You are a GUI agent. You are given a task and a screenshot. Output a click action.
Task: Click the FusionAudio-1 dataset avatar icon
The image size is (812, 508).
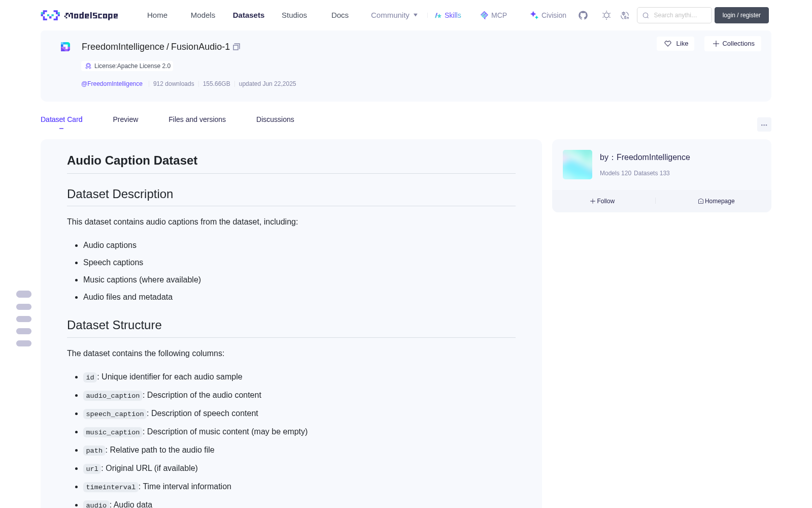click(65, 47)
